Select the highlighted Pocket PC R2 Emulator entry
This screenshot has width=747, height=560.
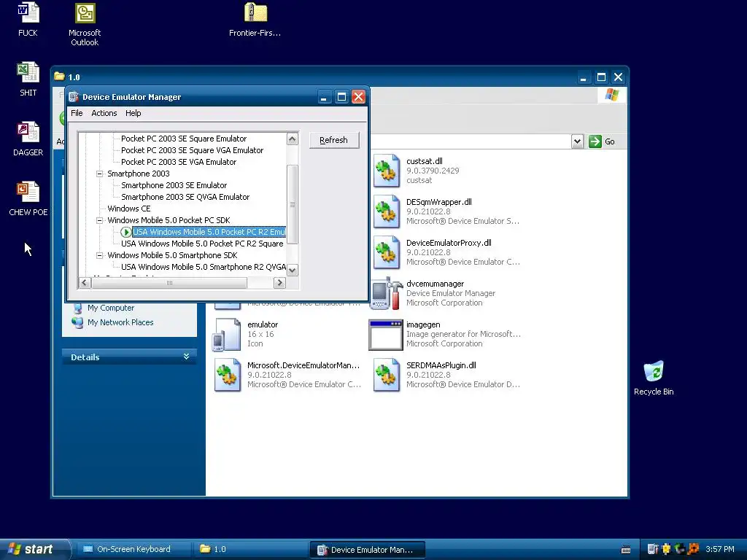pos(209,232)
